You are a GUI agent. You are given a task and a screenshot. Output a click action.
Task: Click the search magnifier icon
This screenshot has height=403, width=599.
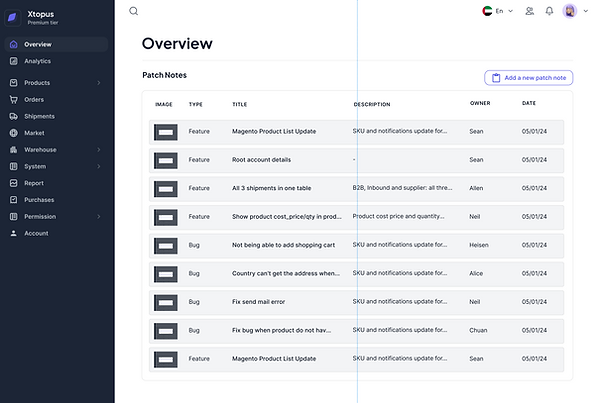point(133,11)
